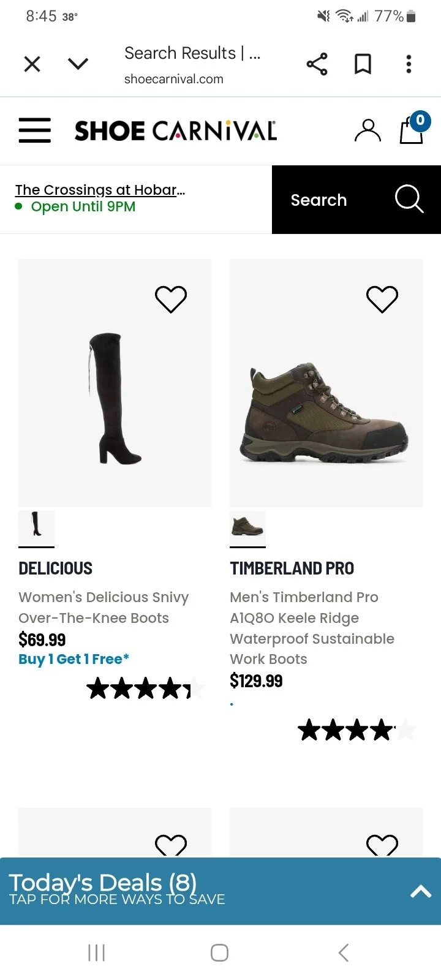This screenshot has width=441, height=980.
Task: Open the hamburger navigation menu
Action: tap(35, 130)
